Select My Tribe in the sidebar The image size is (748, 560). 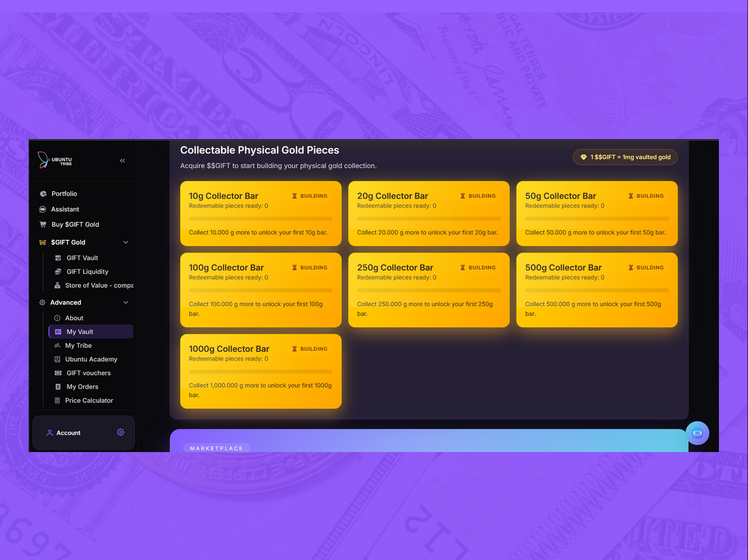point(78,346)
